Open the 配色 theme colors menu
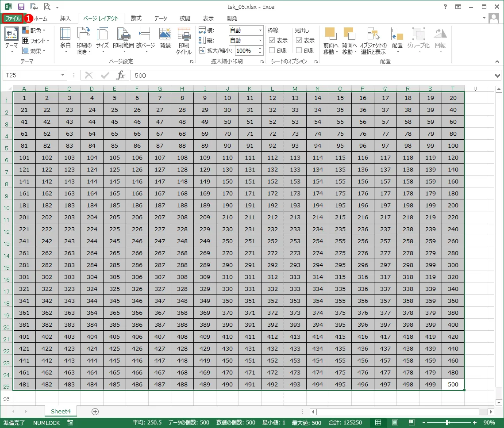The image size is (504, 428). 34,31
